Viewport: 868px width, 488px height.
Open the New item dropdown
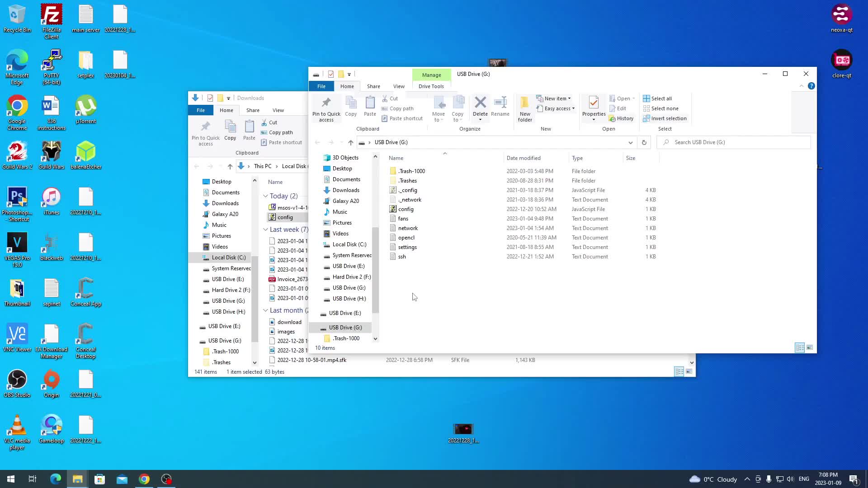(554, 98)
